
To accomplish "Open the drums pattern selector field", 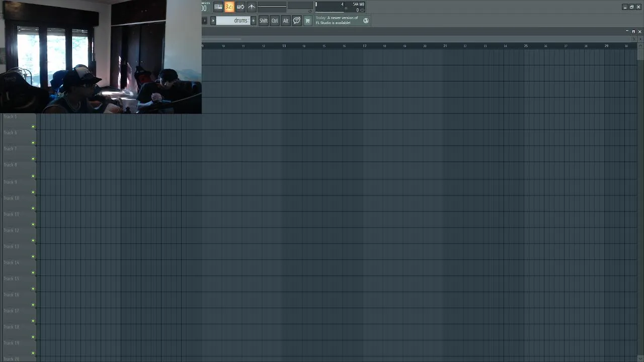I will 233,21.
